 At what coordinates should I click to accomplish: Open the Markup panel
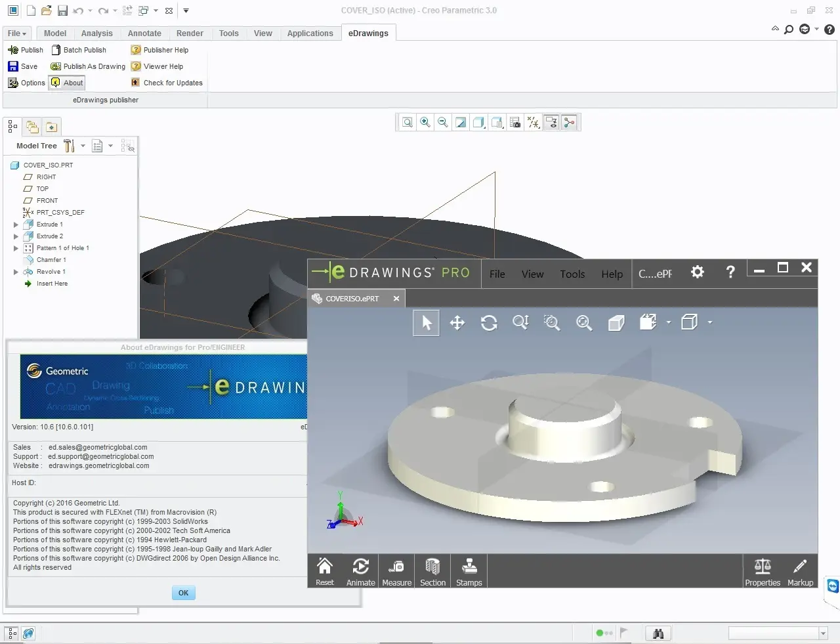(800, 571)
